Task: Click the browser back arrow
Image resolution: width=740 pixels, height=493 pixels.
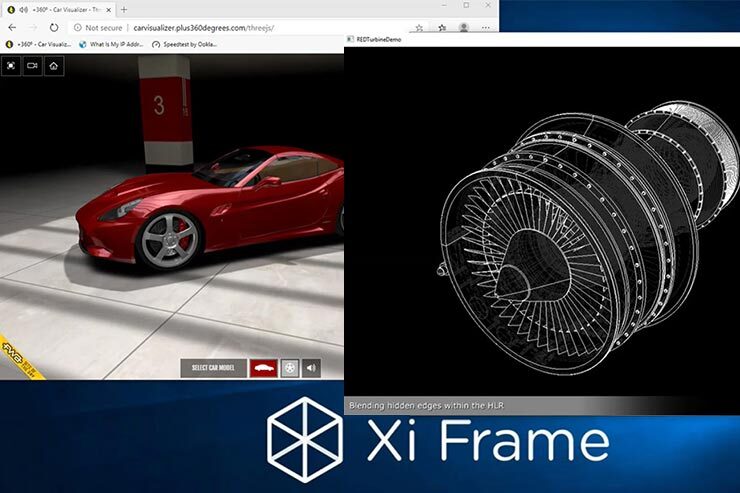Action: 12,28
